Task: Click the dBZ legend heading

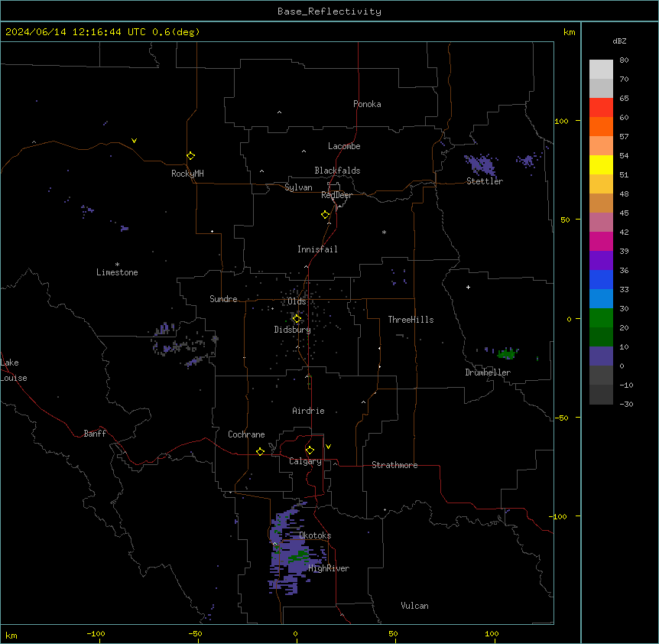Action: tap(619, 41)
